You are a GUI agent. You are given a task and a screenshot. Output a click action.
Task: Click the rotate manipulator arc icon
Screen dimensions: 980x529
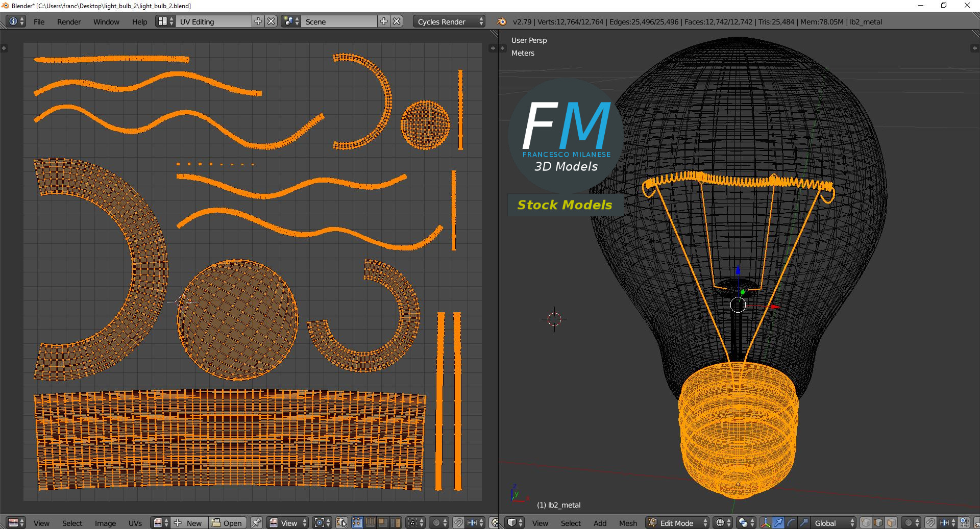791,523
